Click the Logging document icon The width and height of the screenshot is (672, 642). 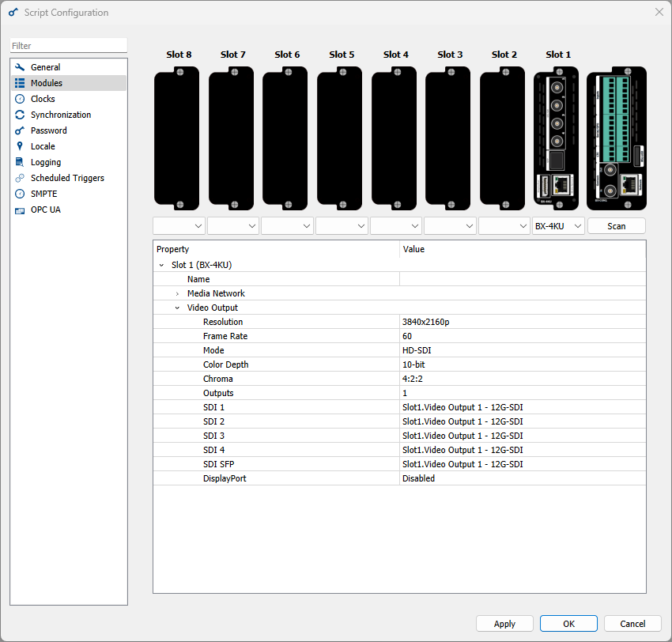[x=20, y=162]
